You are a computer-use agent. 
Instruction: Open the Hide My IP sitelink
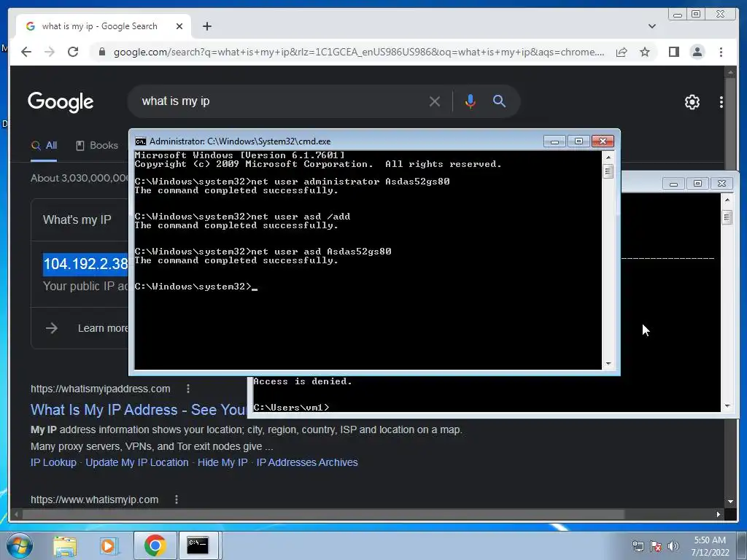pyautogui.click(x=222, y=462)
